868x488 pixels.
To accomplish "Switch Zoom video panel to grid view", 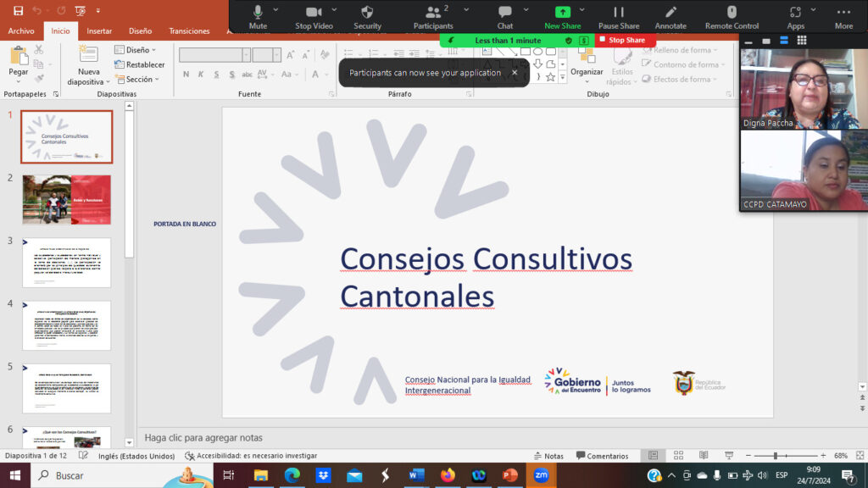I will (802, 41).
